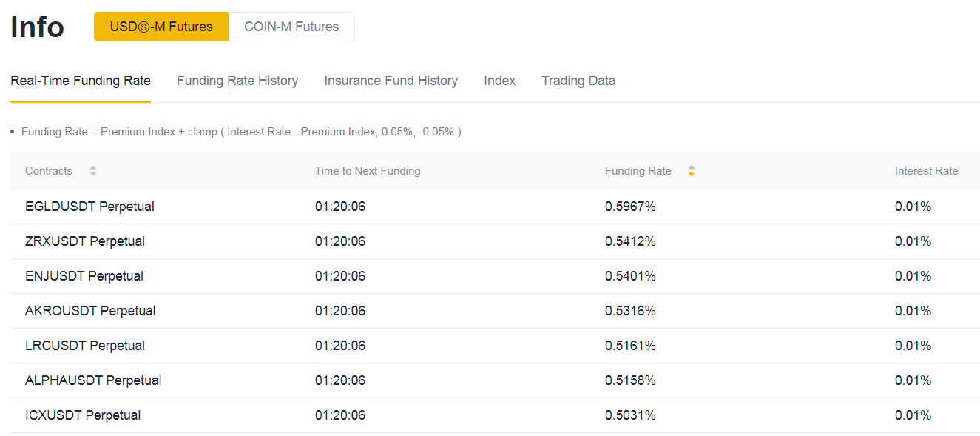Click the Time to Next Funding header
Screen dimensions: 980x436
click(x=368, y=171)
